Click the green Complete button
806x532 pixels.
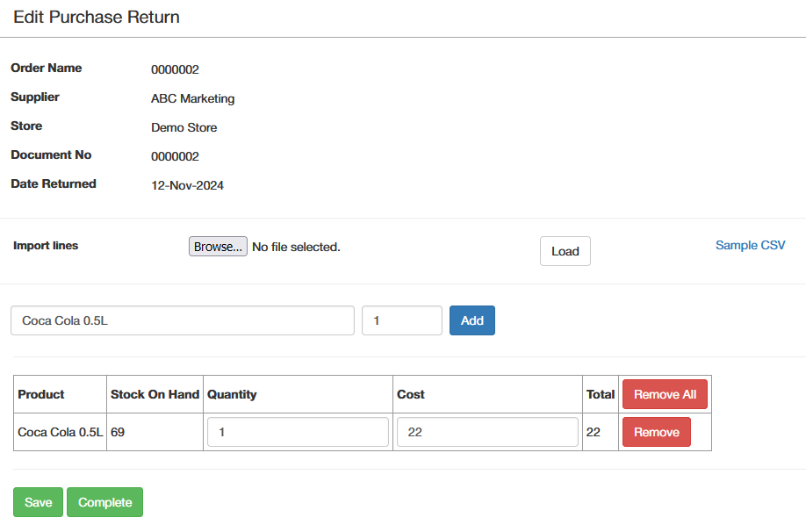coord(104,502)
